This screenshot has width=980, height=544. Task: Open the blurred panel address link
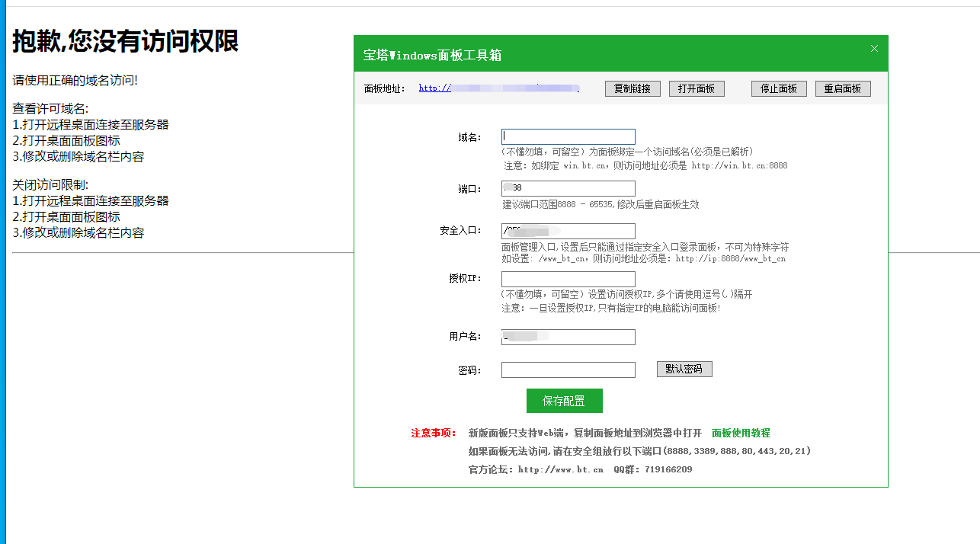pyautogui.click(x=499, y=88)
